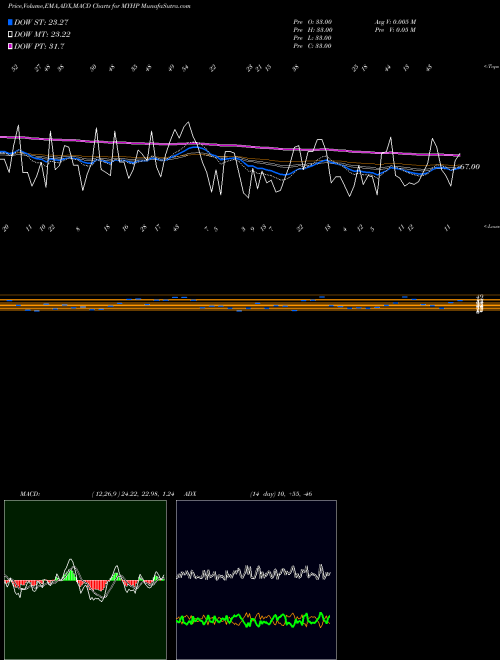Click the Pre O: 33.00 value

(x=313, y=22)
